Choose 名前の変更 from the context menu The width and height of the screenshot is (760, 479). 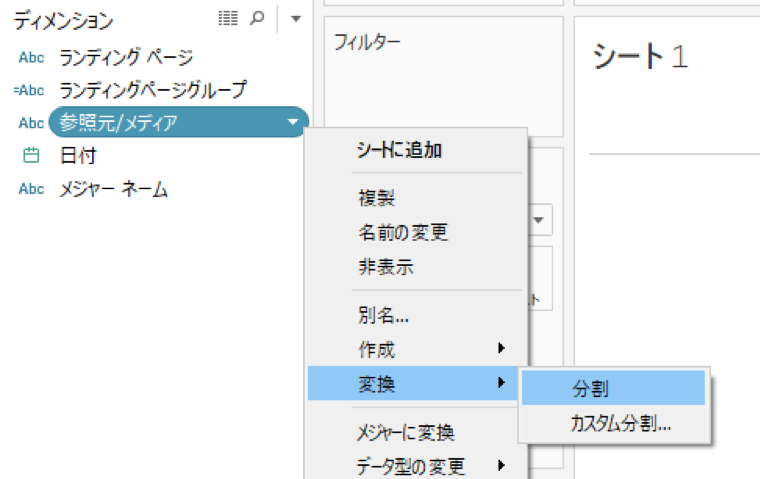pos(403,233)
